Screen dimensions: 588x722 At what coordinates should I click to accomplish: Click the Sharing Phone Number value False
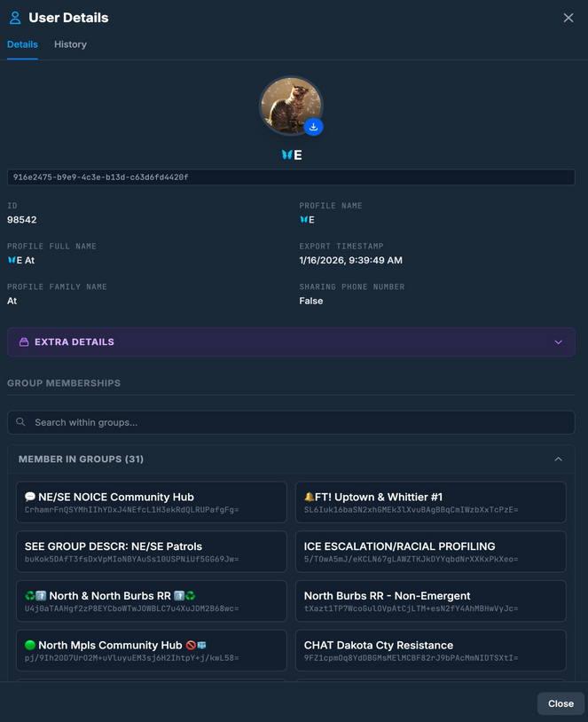pos(310,301)
